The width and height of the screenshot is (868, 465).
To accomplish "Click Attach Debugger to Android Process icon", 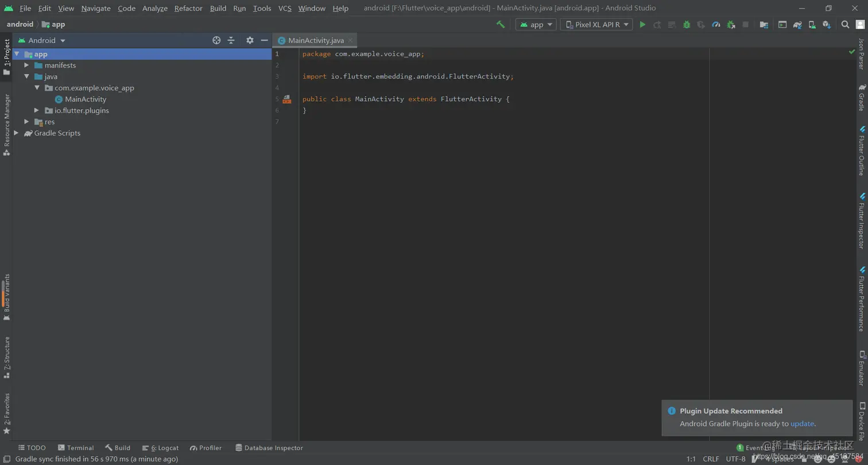I will coord(731,24).
